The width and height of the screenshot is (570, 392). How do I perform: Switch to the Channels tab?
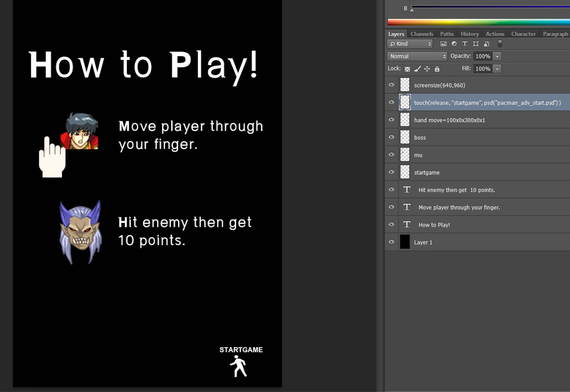(421, 34)
